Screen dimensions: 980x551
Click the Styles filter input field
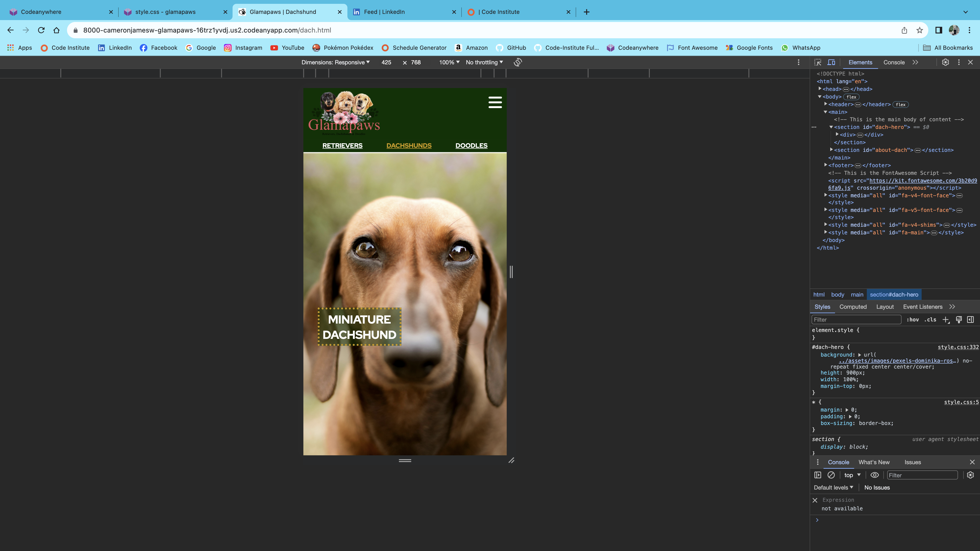(x=856, y=320)
